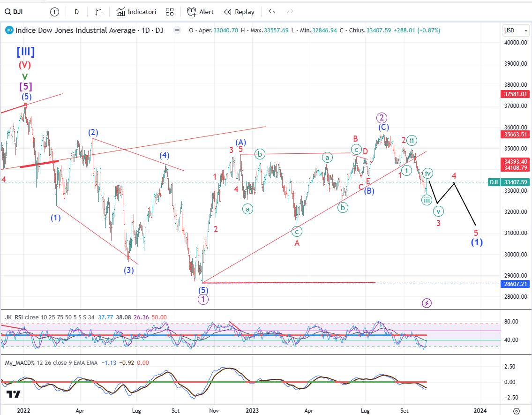Select the blue (A) wave label
Viewport: 532px width, 415px height.
240,142
